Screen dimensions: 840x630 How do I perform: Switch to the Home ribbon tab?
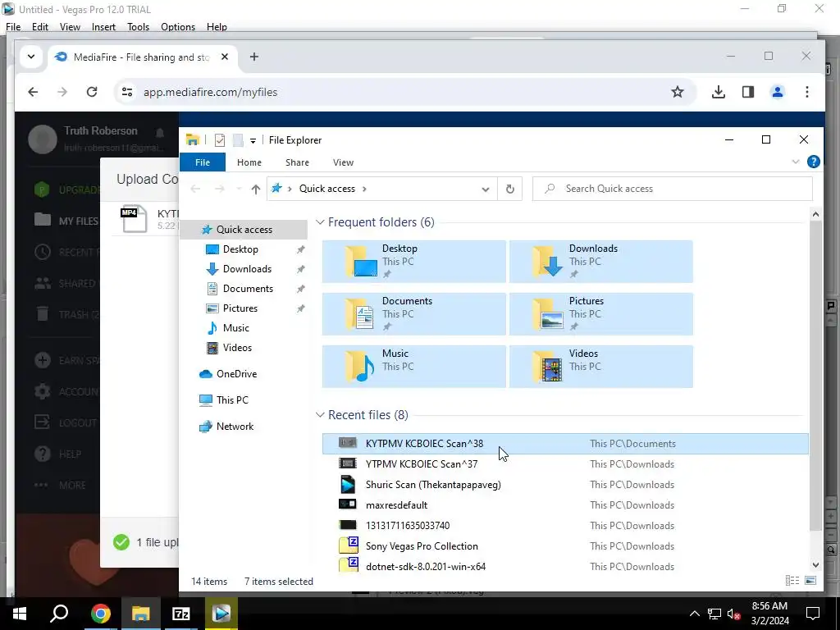[249, 162]
